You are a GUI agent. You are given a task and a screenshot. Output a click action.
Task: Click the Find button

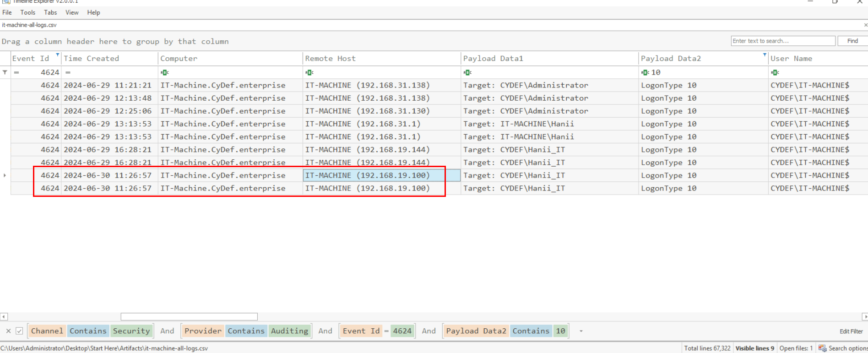[x=852, y=41]
